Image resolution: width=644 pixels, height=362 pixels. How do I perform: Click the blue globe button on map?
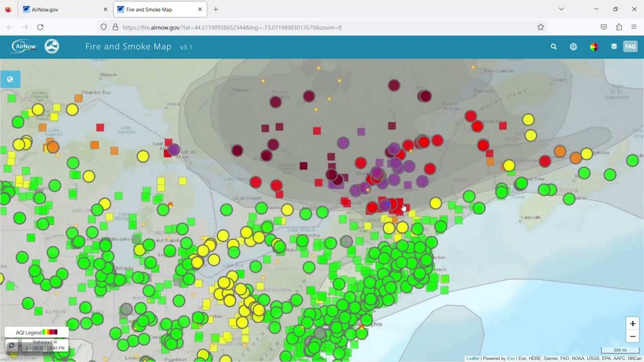click(x=10, y=79)
